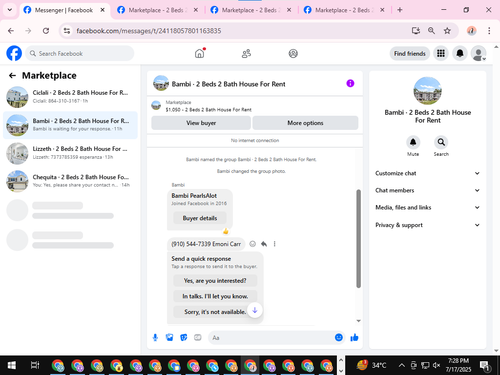Expand Media, files and links section
The height and width of the screenshot is (375, 500).
tap(428, 207)
